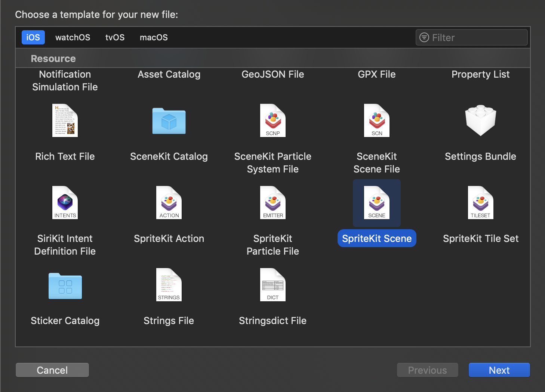Image resolution: width=545 pixels, height=392 pixels.
Task: Select the Asset Catalog label
Action: pyautogui.click(x=169, y=74)
